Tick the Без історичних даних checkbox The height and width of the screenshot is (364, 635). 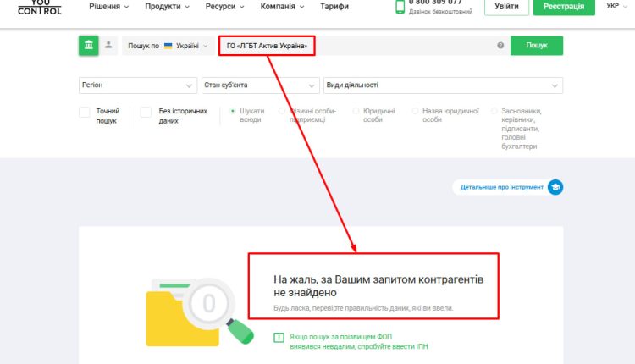click(x=146, y=112)
